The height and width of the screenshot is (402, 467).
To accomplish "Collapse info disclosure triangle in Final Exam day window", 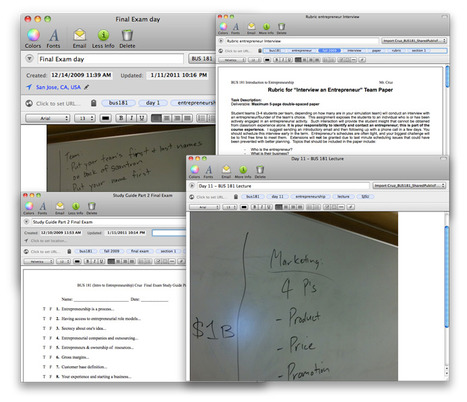I will [x=29, y=59].
